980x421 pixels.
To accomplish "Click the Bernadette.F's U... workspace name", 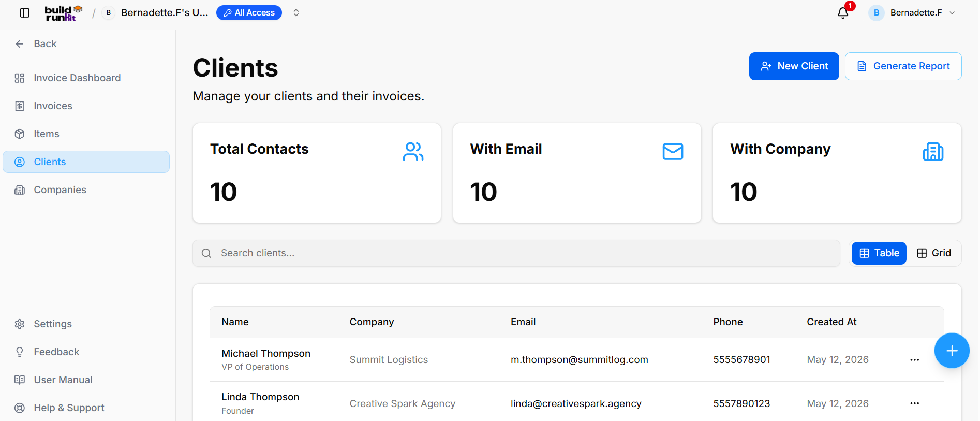I will pyautogui.click(x=165, y=13).
